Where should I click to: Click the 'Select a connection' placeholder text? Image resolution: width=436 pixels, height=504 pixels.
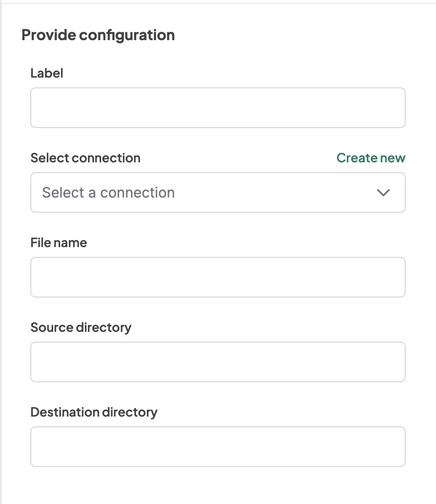108,193
